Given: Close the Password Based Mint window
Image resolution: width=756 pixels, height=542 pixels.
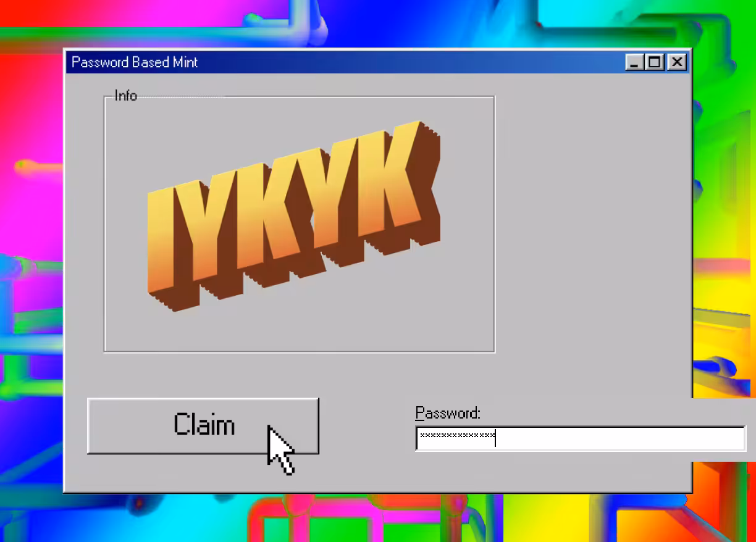Looking at the screenshot, I should pyautogui.click(x=678, y=62).
